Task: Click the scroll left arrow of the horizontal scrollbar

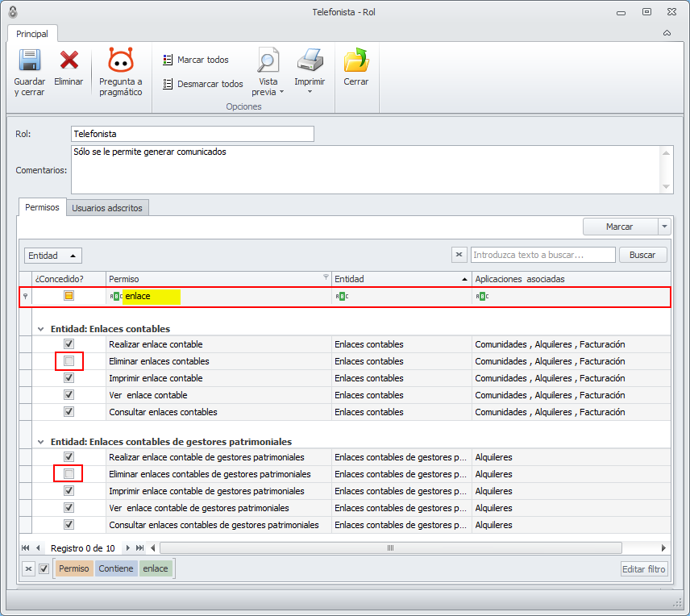Action: click(x=152, y=548)
